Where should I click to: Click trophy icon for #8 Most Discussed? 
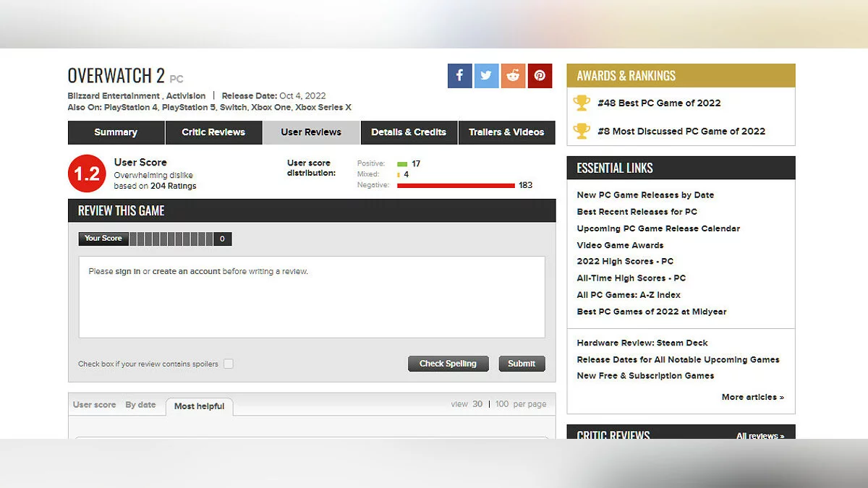(582, 131)
